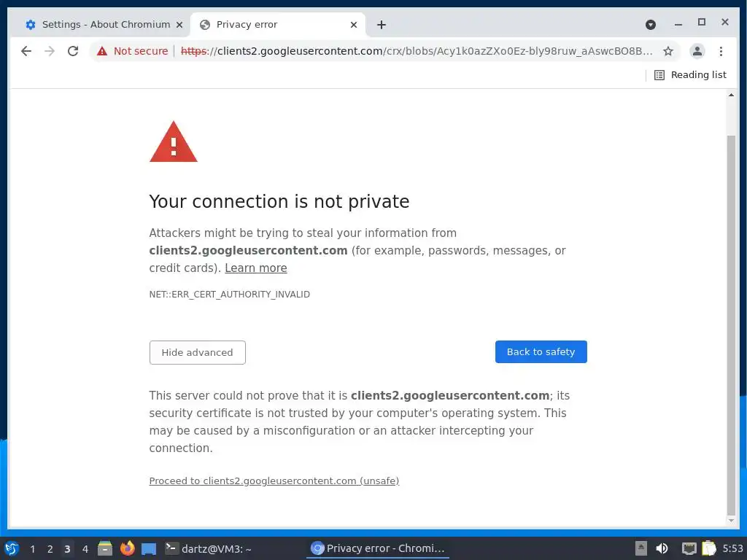747x560 pixels.
Task: Open the Chromium three-dot menu
Action: coord(721,51)
